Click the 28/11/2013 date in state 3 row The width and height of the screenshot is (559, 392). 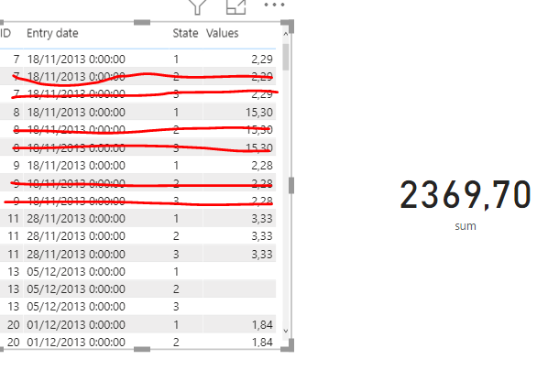click(76, 254)
